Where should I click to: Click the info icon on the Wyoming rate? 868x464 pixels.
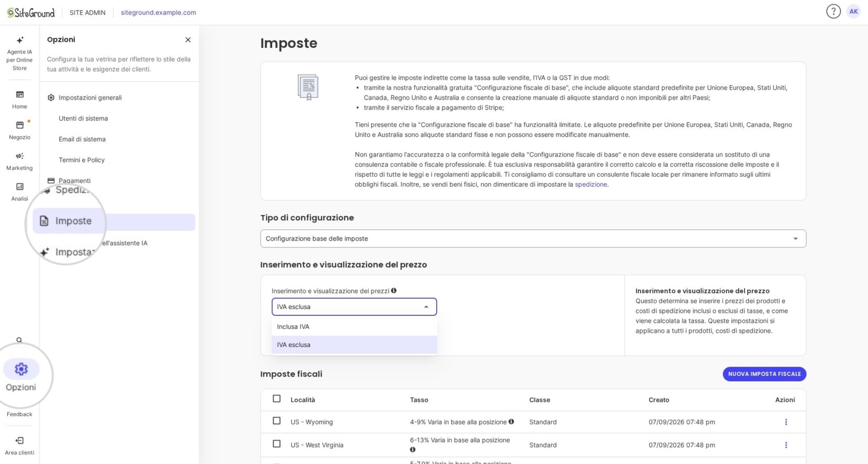click(511, 421)
